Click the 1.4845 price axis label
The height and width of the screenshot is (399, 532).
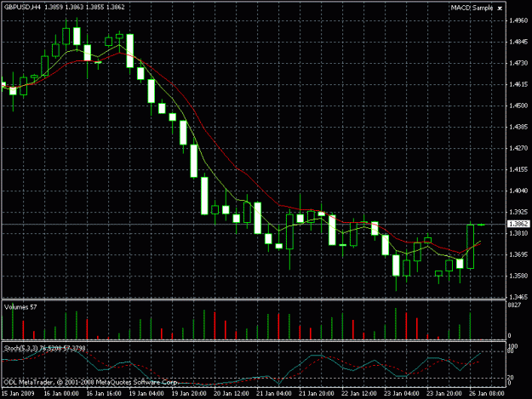518,42
